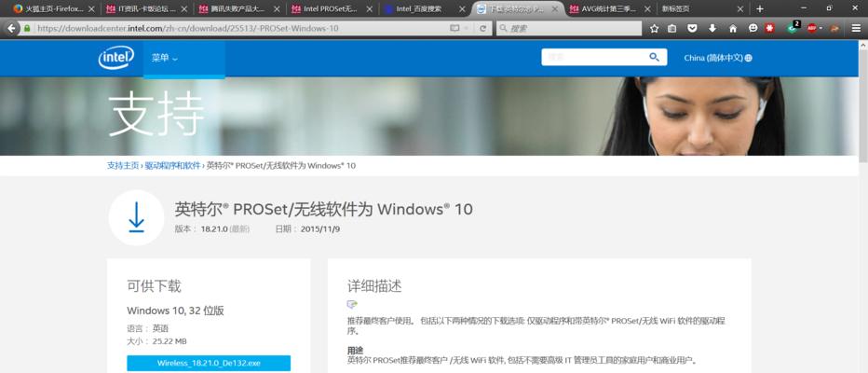This screenshot has height=373, width=868.
Task: Click the 可供下载 heading
Action: (154, 286)
